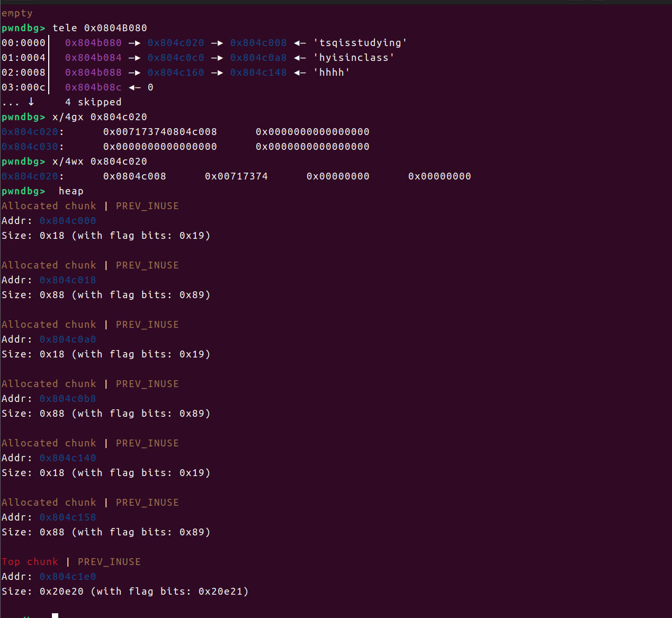The height and width of the screenshot is (618, 672).
Task: Click the terminal cursor block at bottom
Action: pos(55,615)
